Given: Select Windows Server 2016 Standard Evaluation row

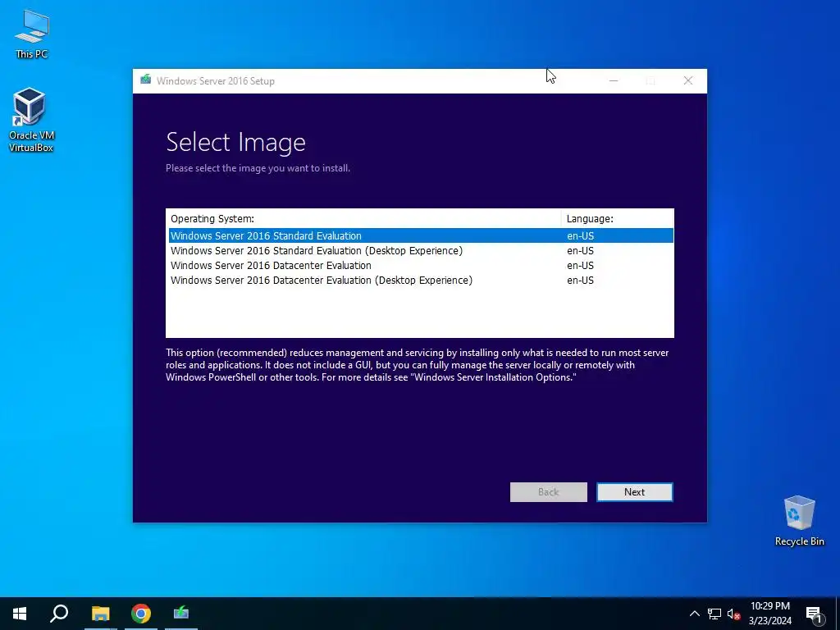Looking at the screenshot, I should click(421, 235).
